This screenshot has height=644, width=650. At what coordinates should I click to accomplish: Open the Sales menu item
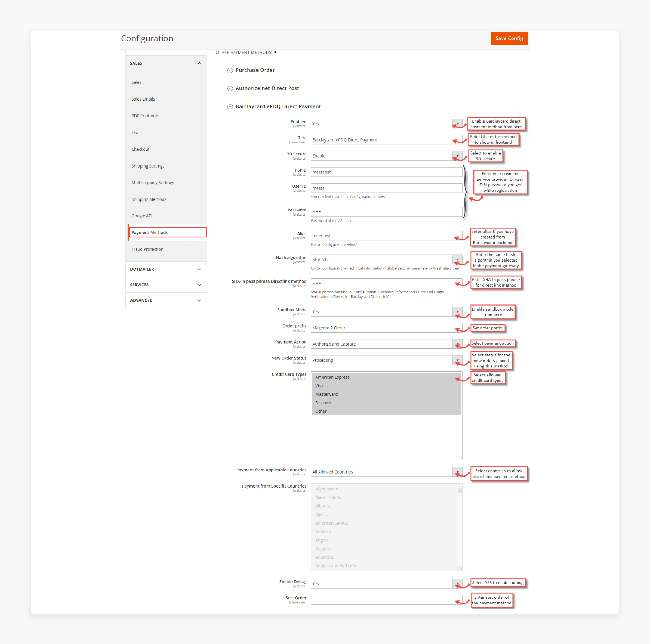136,82
